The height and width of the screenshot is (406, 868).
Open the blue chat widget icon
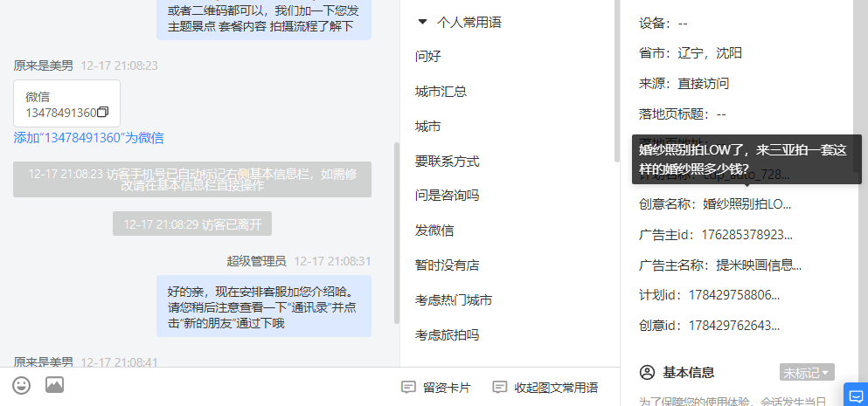click(x=856, y=395)
